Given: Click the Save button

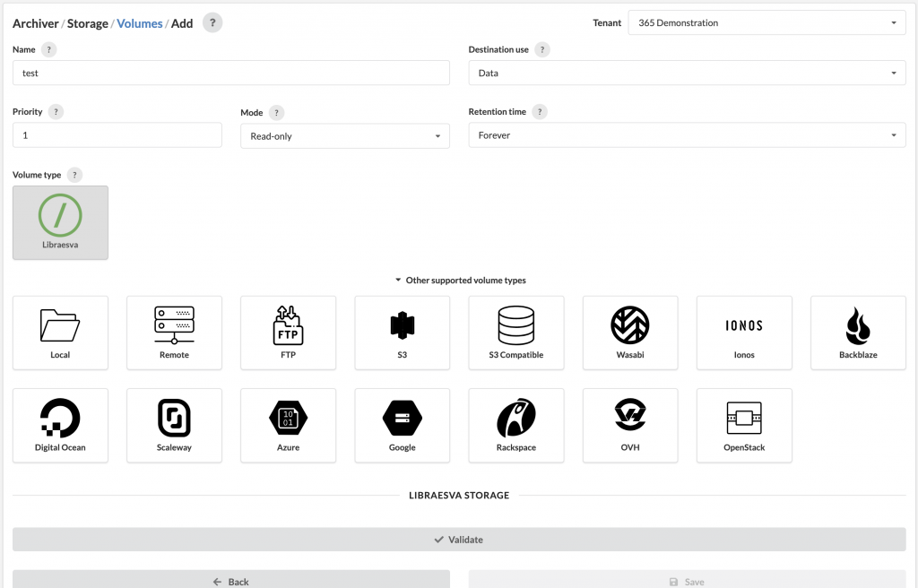Looking at the screenshot, I should point(688,581).
